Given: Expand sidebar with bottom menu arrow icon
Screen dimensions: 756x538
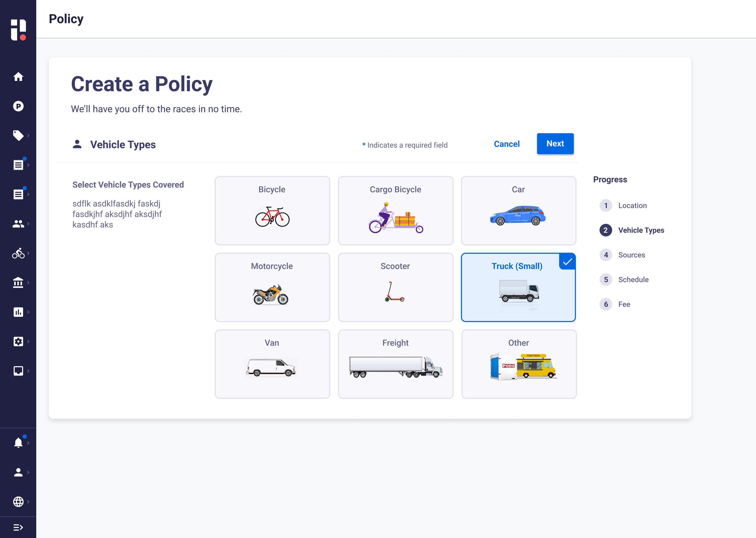Looking at the screenshot, I should pos(18,527).
